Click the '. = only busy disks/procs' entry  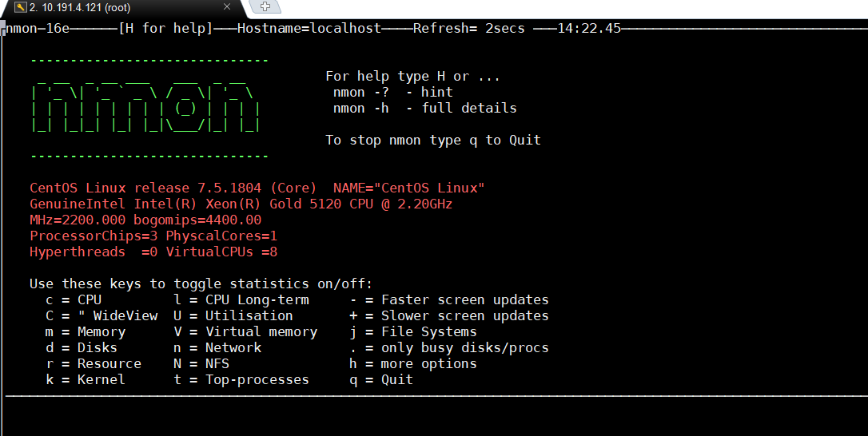click(x=449, y=348)
